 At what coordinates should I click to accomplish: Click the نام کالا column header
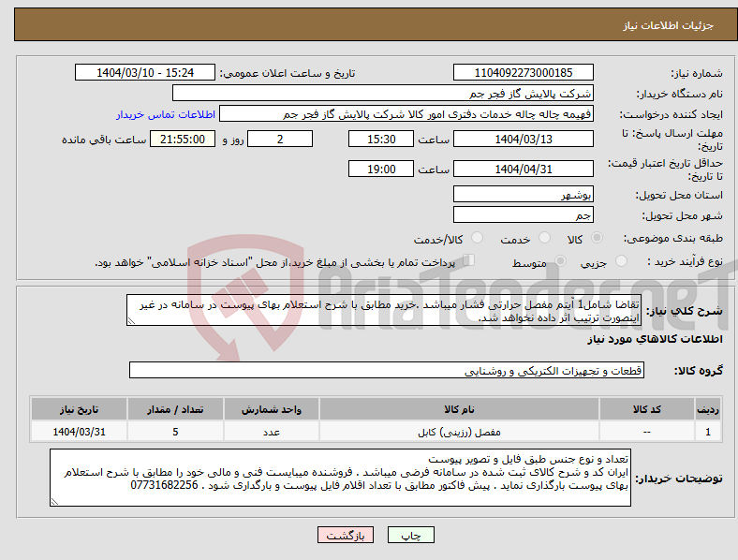click(459, 409)
